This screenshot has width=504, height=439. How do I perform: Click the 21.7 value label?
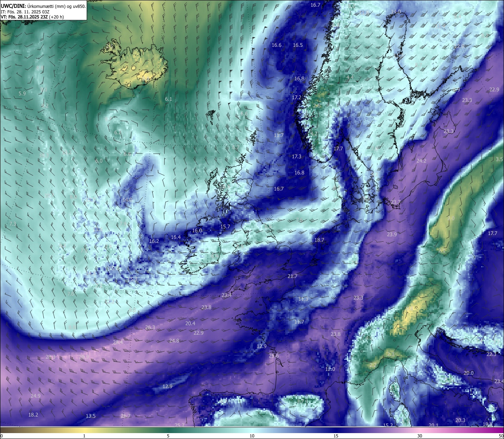[x=292, y=276]
